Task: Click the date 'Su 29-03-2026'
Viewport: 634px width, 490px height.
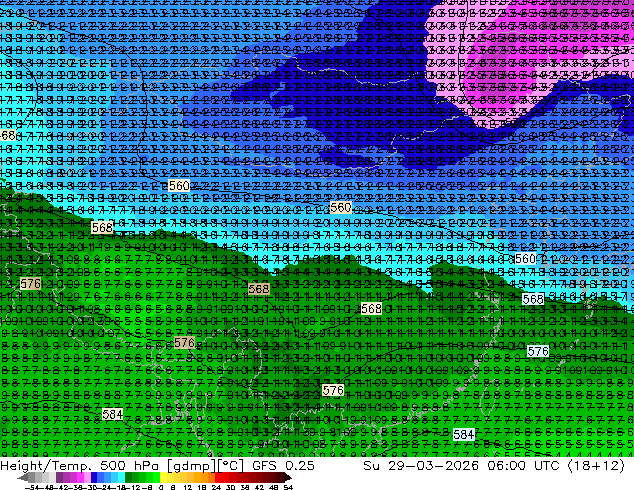Action: [x=421, y=465]
